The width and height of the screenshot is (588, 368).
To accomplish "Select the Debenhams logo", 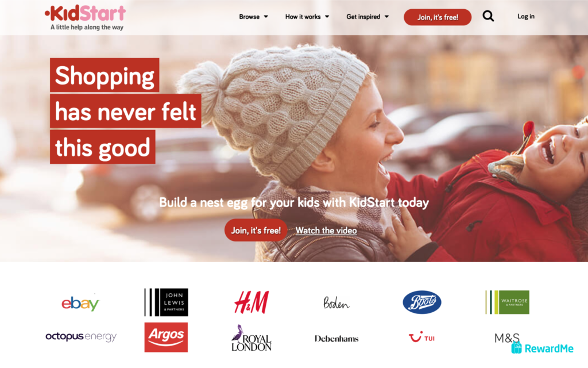I will (x=336, y=339).
